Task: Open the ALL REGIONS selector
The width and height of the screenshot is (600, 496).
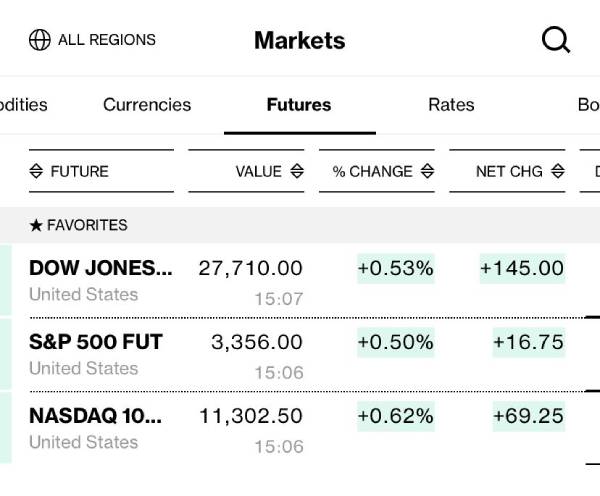Action: point(106,40)
